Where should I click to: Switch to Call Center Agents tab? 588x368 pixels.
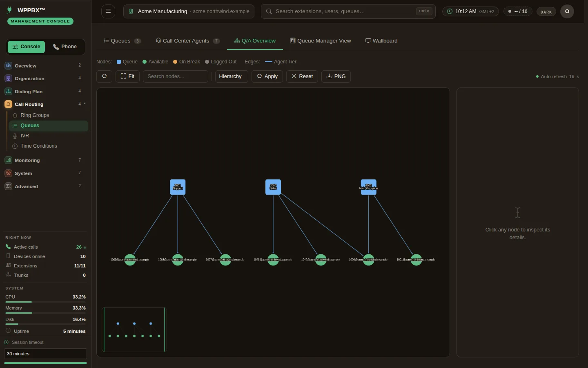[x=188, y=41]
